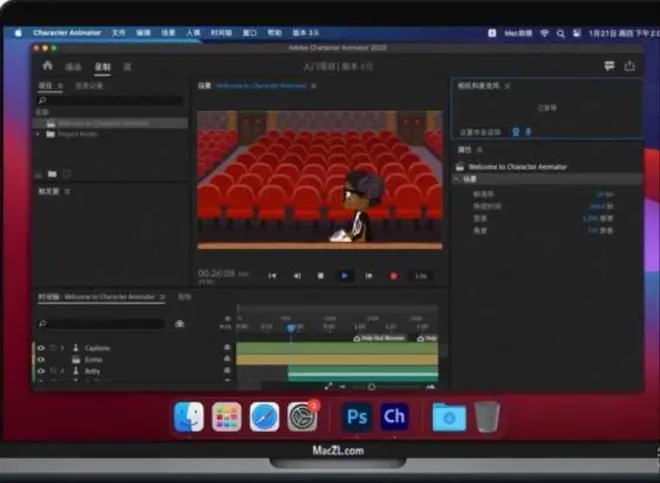Toggle the webcam input in Camera panel
660x483 pixels.
[x=516, y=131]
